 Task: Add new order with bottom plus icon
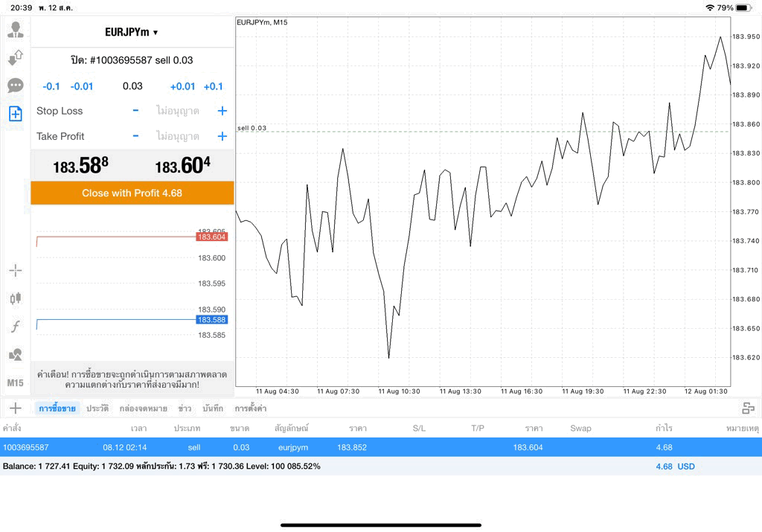[16, 408]
